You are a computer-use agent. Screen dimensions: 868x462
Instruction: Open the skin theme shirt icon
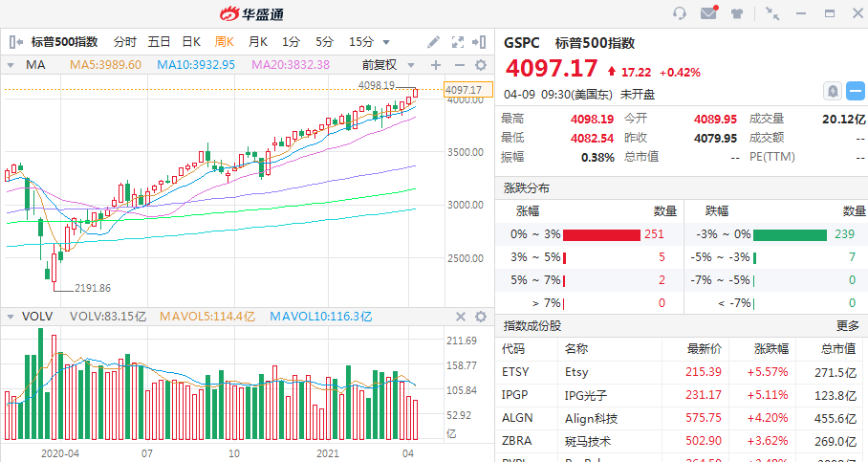pyautogui.click(x=737, y=13)
